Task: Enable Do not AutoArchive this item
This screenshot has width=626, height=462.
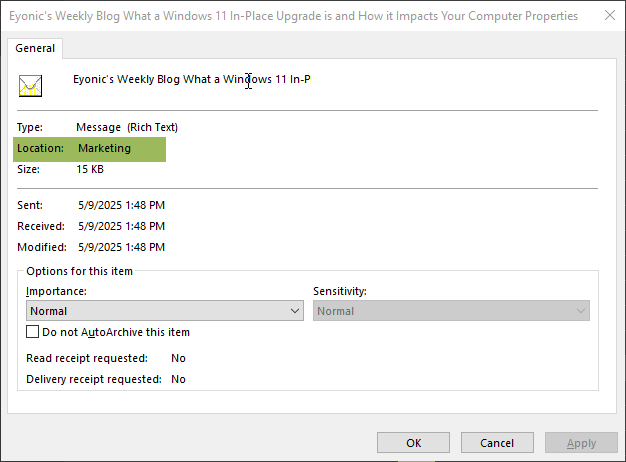Action: pos(32,332)
